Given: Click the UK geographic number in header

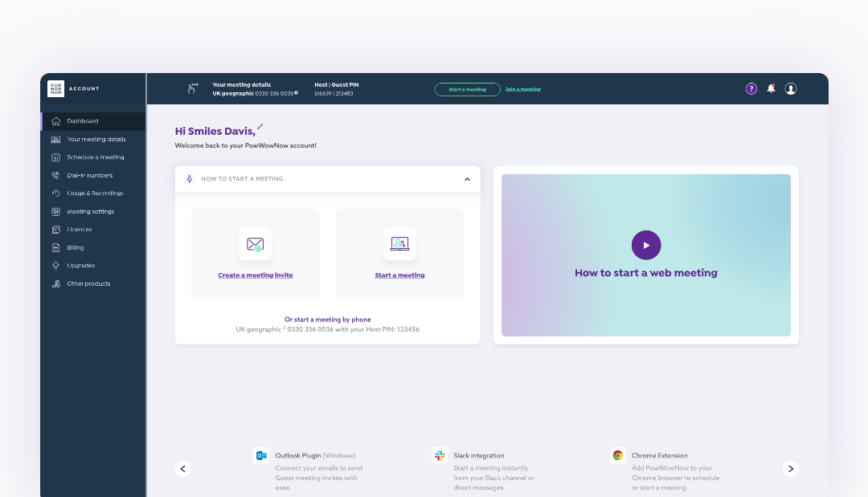Looking at the screenshot, I should click(253, 93).
